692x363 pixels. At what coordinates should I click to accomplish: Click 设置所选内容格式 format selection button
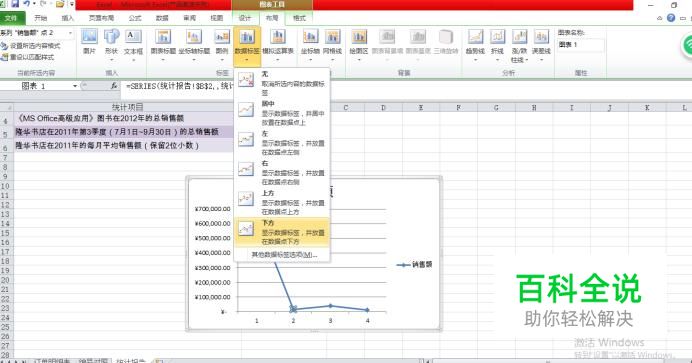point(31,46)
